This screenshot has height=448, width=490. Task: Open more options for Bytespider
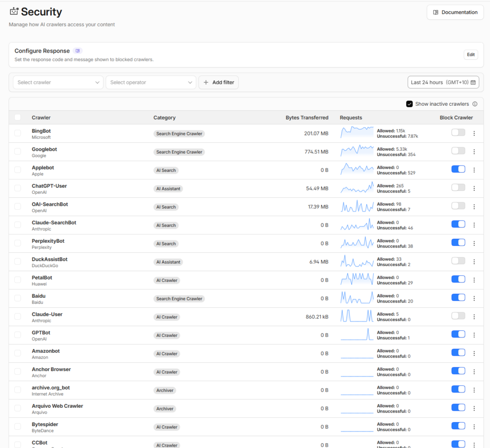[x=474, y=427]
